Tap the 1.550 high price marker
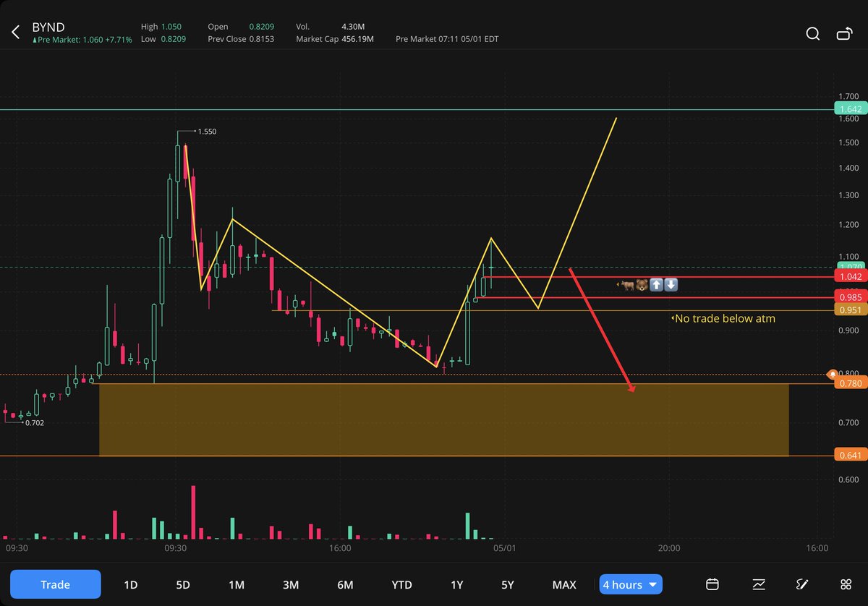The height and width of the screenshot is (606, 868). pyautogui.click(x=207, y=132)
